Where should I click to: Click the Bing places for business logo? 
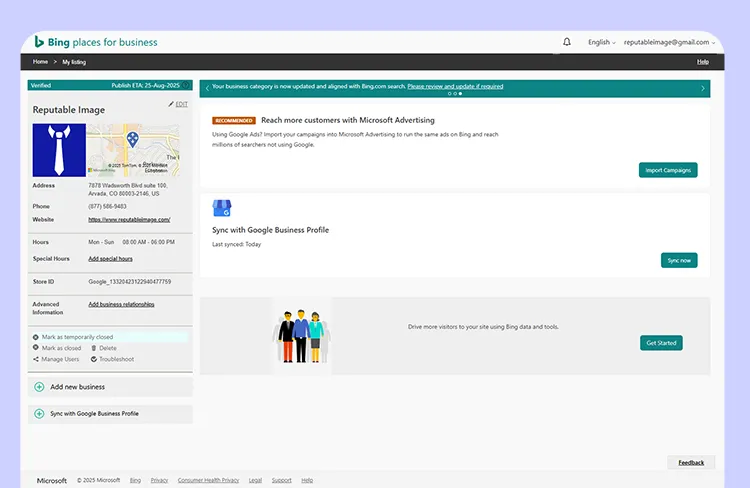point(96,42)
